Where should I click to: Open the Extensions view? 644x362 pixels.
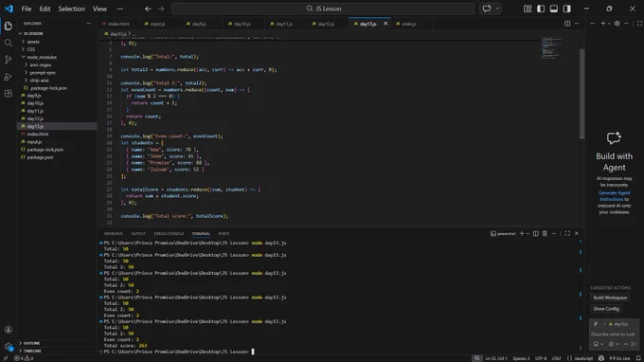pos(9,94)
